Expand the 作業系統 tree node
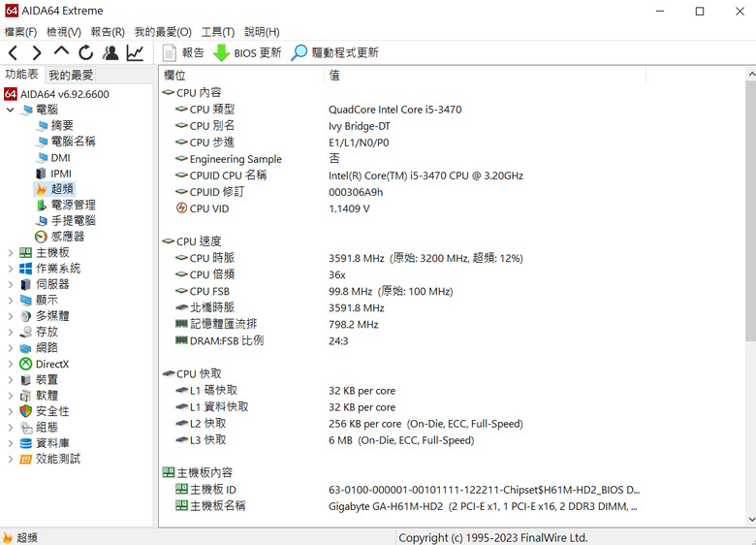Image resolution: width=756 pixels, height=545 pixels. (10, 269)
